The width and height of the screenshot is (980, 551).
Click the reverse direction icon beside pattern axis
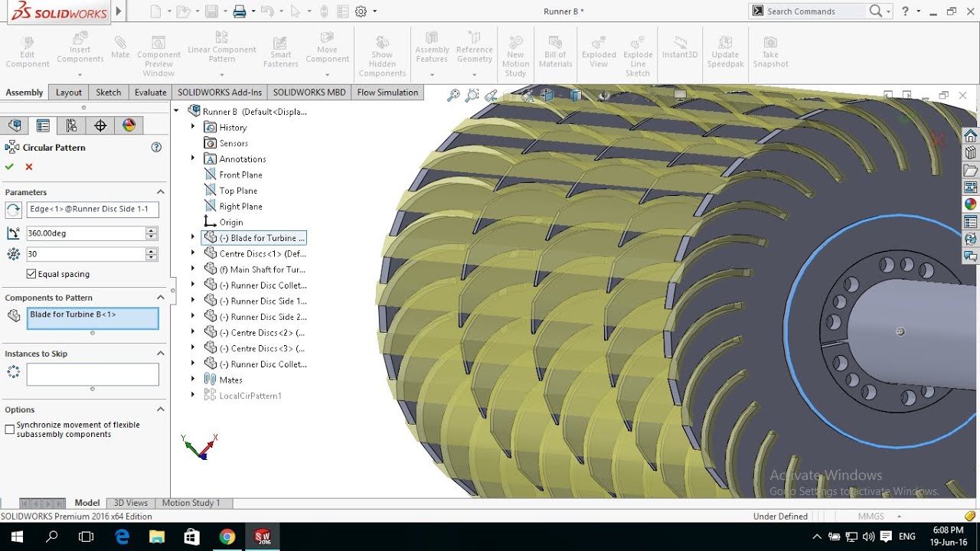13,209
